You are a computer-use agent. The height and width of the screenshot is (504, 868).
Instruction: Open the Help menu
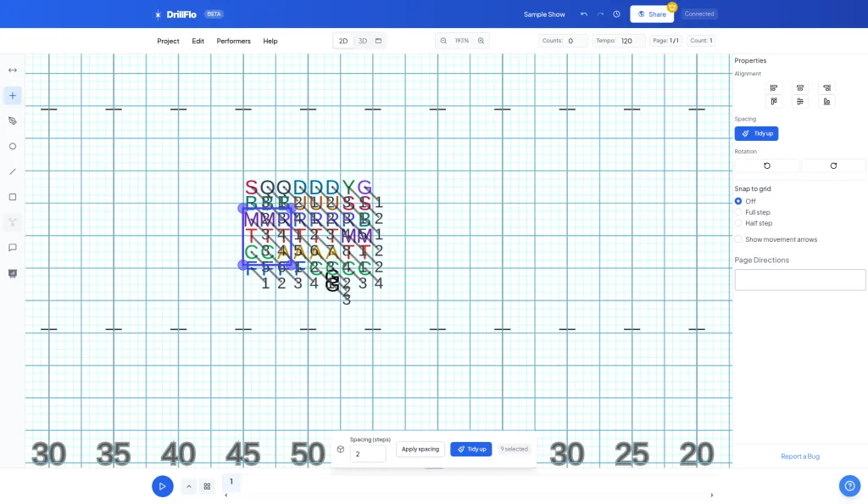[270, 41]
